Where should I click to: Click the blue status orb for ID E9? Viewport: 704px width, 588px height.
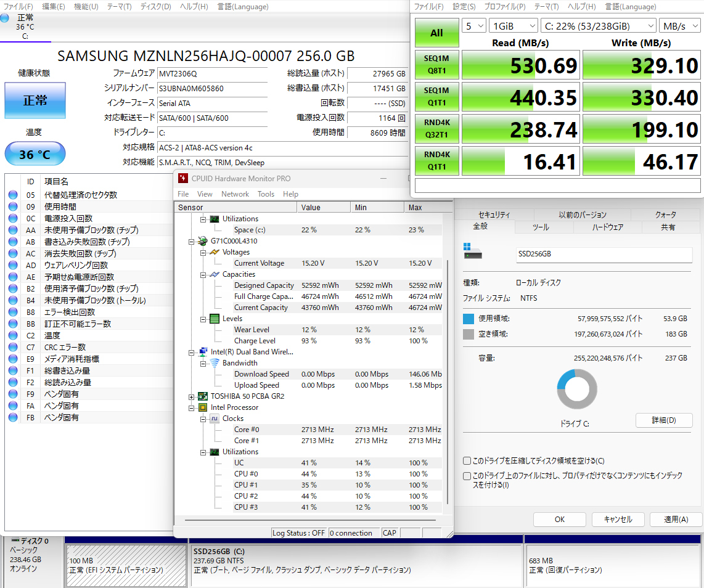coord(13,359)
